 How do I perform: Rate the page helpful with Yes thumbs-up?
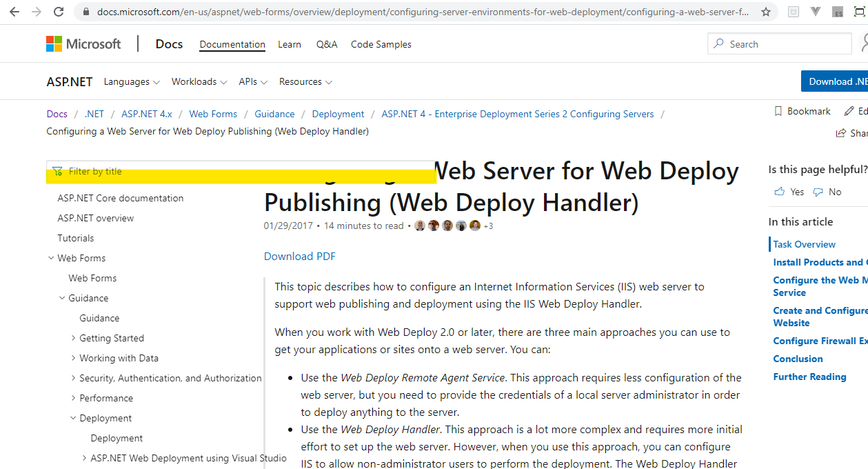tap(789, 191)
